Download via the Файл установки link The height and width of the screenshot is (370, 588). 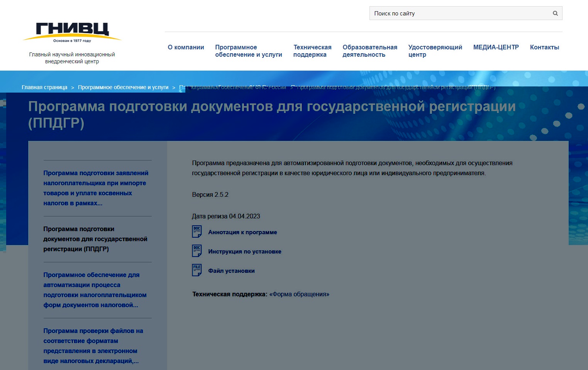click(231, 270)
